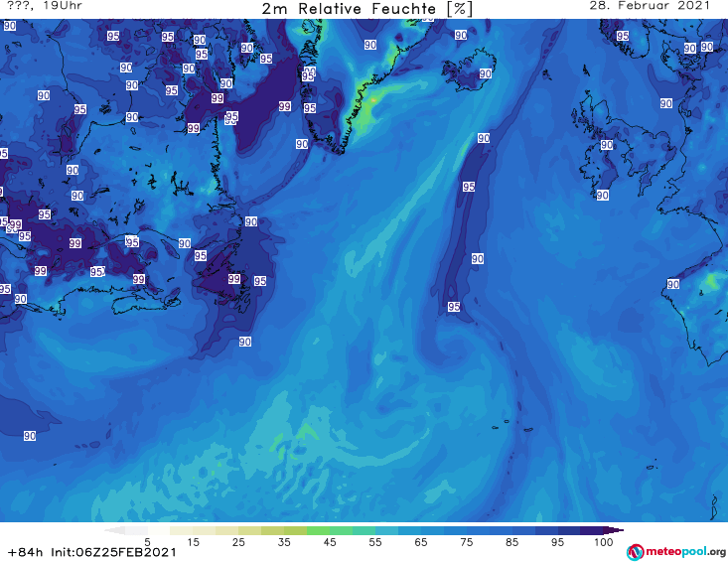Click the colorbar value '85'
This screenshot has height=562, width=728.
[x=512, y=542]
